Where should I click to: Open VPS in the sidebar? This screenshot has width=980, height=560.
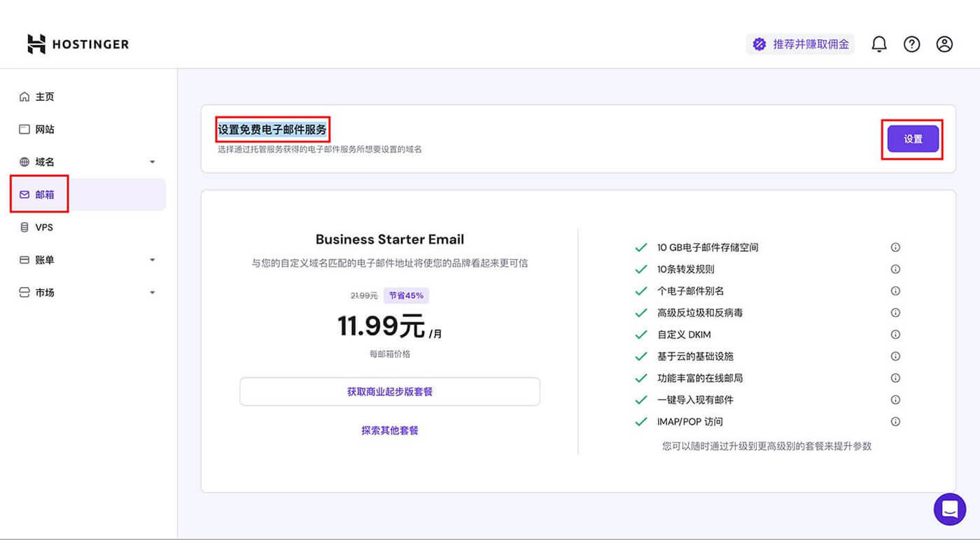44,227
